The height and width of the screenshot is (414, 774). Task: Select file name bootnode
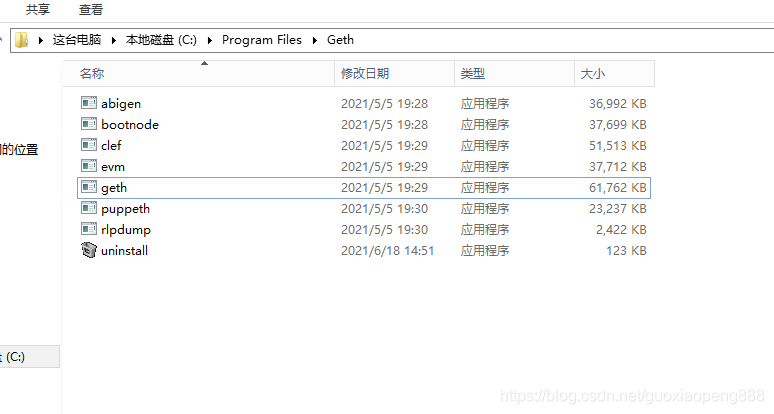click(x=130, y=124)
